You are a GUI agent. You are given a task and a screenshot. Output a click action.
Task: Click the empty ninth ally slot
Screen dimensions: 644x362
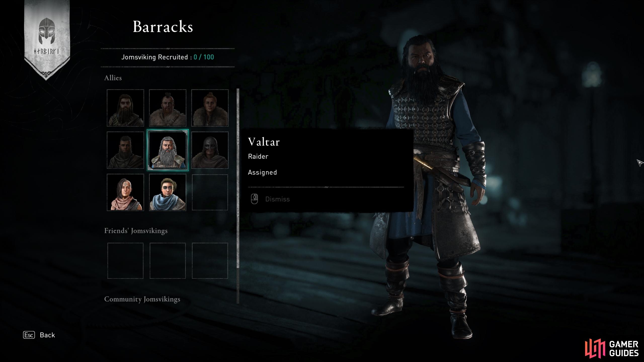point(210,192)
